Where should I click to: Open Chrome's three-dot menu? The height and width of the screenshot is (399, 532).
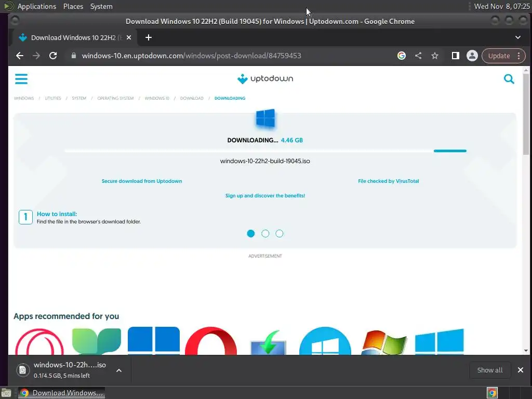(519, 56)
